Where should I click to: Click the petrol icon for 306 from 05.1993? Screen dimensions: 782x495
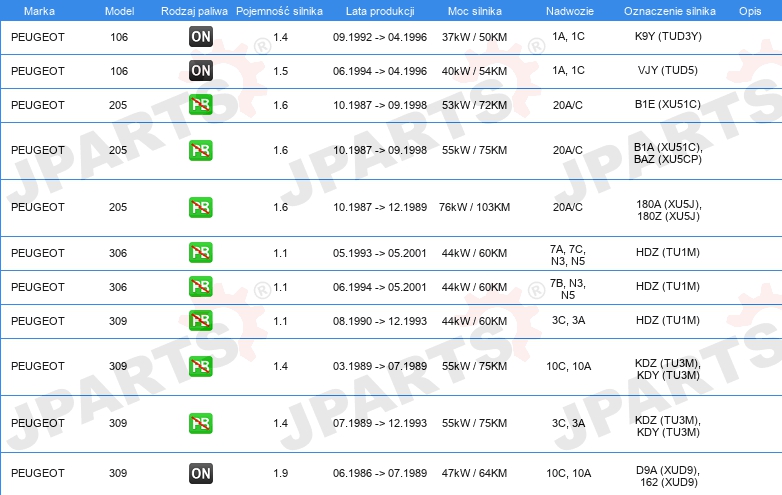(201, 252)
